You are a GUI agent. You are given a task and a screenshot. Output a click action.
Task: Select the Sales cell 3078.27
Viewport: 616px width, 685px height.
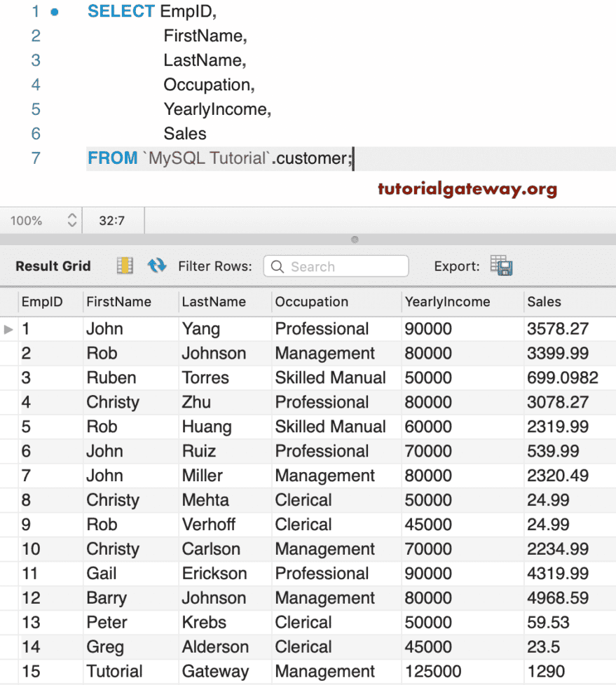coord(570,402)
